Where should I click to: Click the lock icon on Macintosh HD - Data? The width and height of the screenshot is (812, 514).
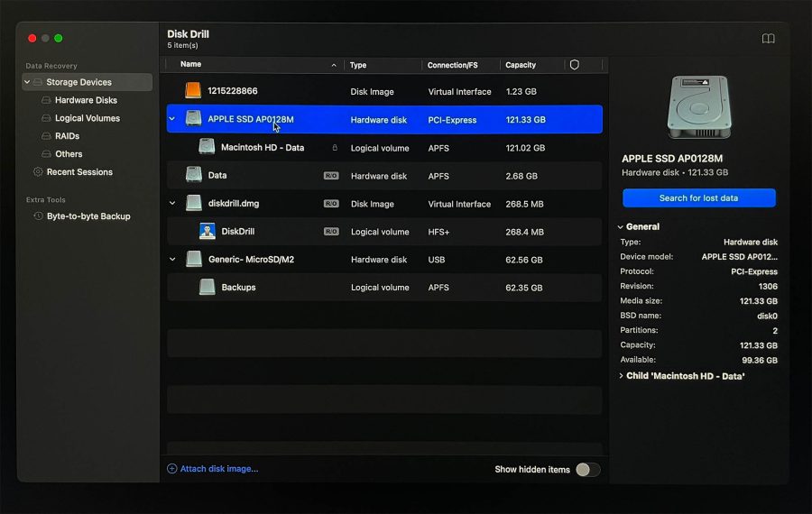coord(335,148)
